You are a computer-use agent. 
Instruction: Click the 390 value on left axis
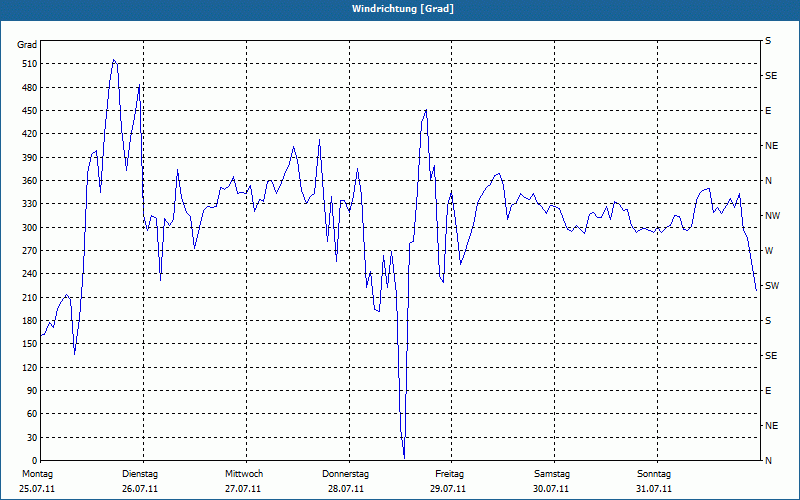pos(30,158)
